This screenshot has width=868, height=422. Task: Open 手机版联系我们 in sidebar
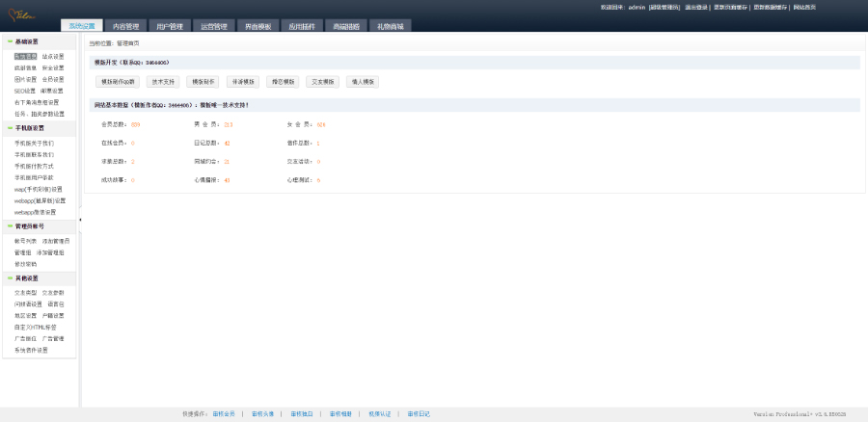pos(35,155)
